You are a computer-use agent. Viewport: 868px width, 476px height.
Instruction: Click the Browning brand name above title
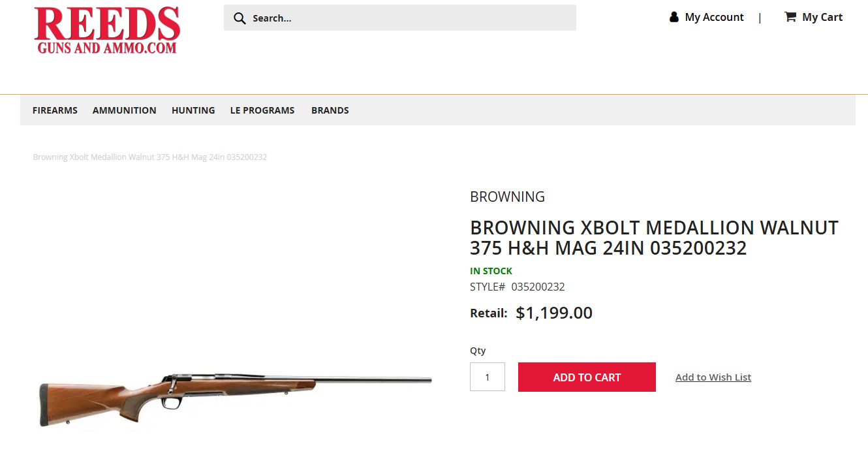(507, 197)
